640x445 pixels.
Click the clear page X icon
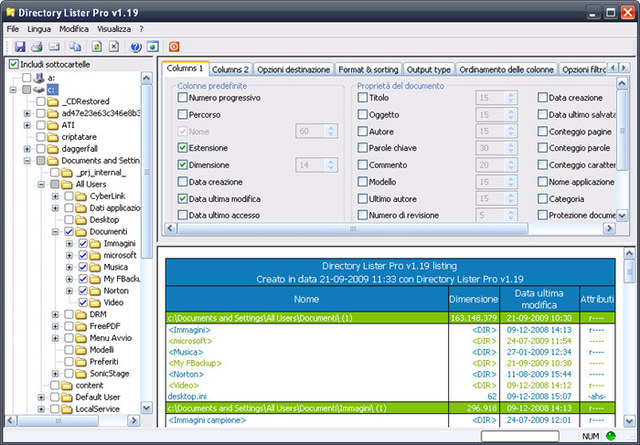[114, 47]
